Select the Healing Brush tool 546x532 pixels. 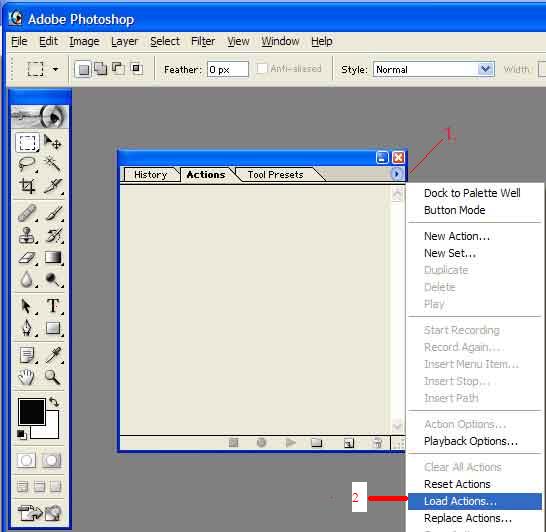pyautogui.click(x=27, y=213)
